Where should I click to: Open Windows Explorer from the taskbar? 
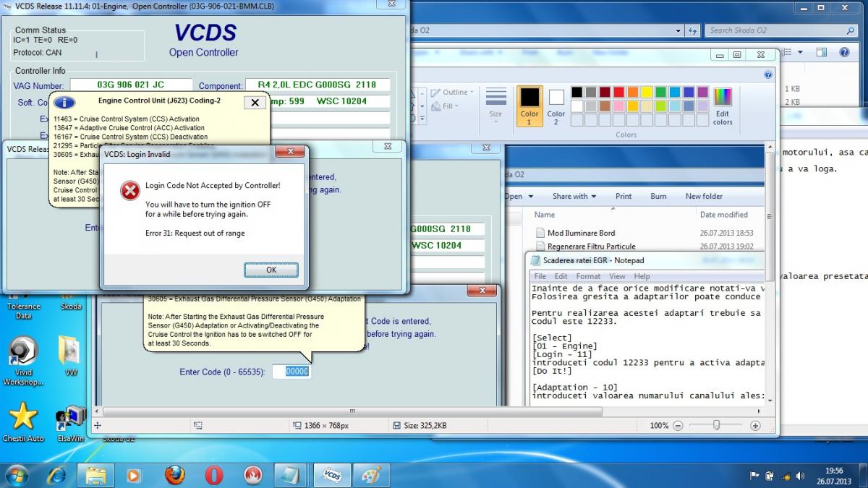click(x=97, y=475)
